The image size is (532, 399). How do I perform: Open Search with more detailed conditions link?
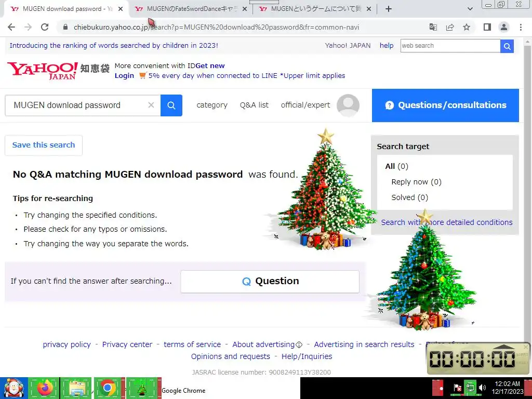pos(446,222)
